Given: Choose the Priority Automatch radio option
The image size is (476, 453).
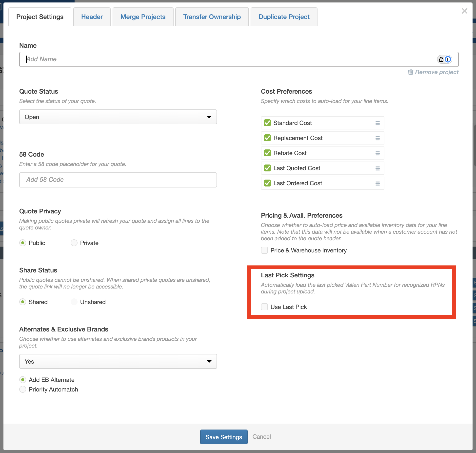Looking at the screenshot, I should coord(23,389).
